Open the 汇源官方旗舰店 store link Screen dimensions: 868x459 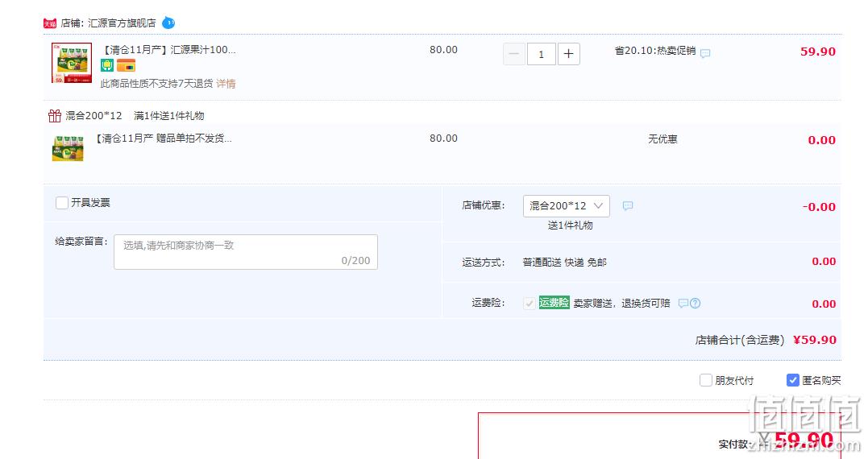(122, 23)
